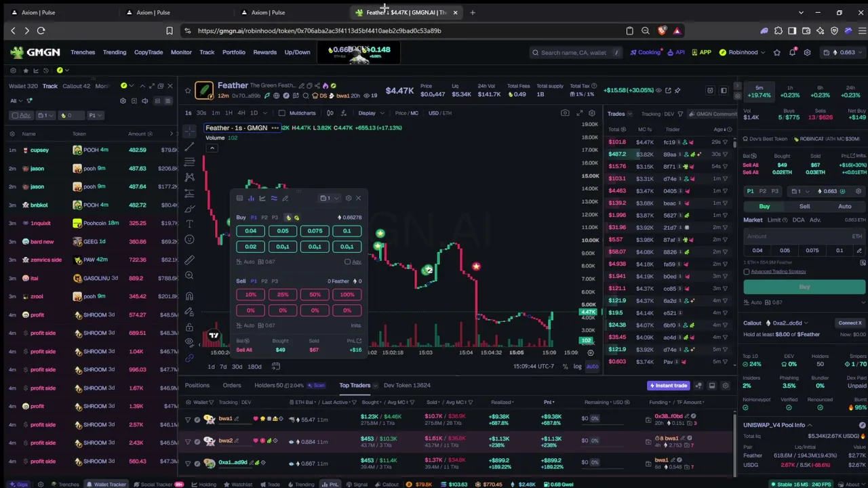Filter trades using funnel icon beside DEV
Viewport: 868px width, 488px height.
pos(680,114)
